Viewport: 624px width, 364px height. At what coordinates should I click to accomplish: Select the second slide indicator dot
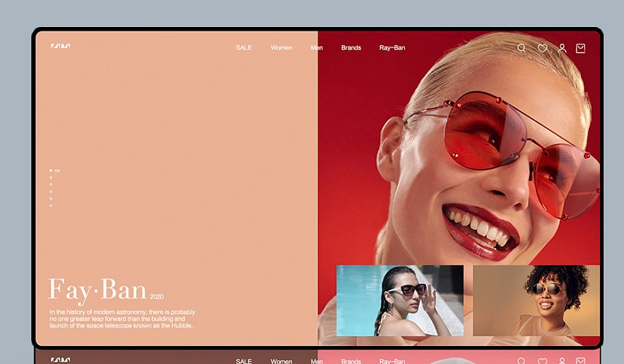pyautogui.click(x=51, y=178)
